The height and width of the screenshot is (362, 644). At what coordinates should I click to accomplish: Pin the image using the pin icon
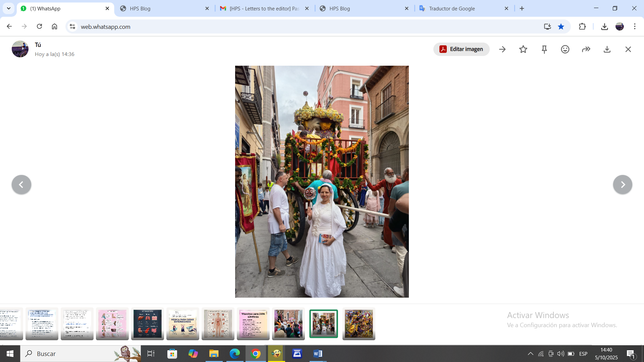(x=544, y=49)
